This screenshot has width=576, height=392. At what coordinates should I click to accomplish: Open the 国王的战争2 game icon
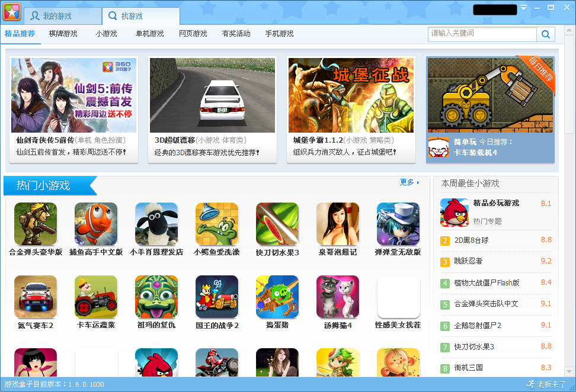217,297
